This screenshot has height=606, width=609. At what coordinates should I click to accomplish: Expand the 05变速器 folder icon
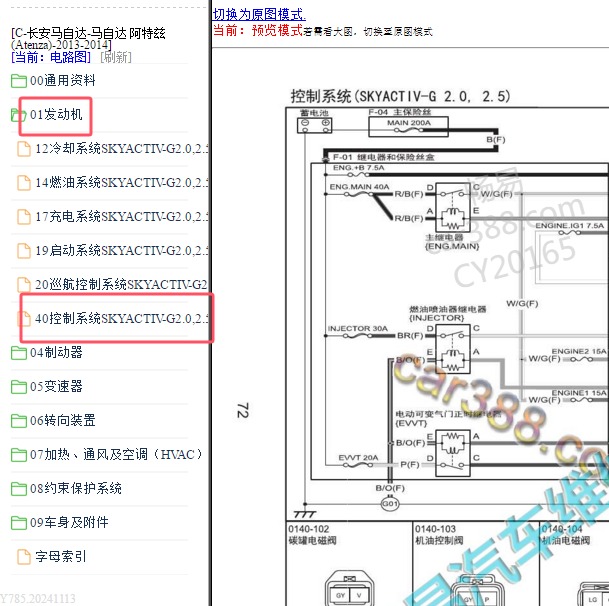[x=19, y=387]
